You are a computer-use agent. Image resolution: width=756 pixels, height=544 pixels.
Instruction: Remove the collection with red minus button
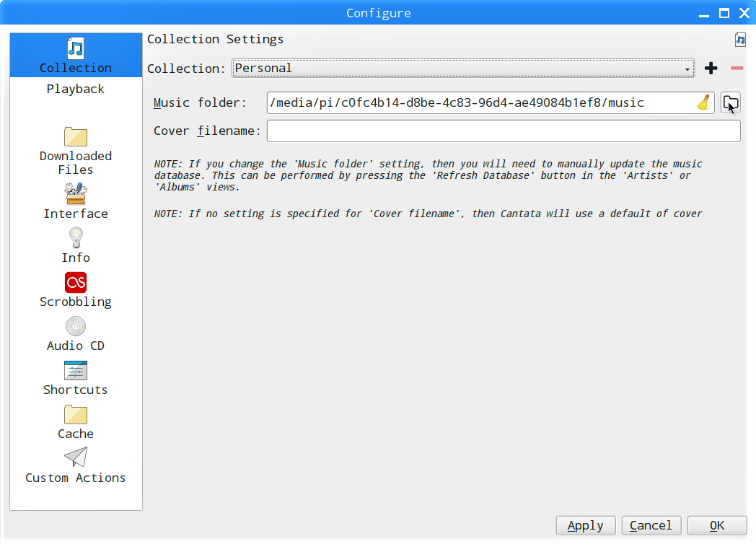coord(737,69)
